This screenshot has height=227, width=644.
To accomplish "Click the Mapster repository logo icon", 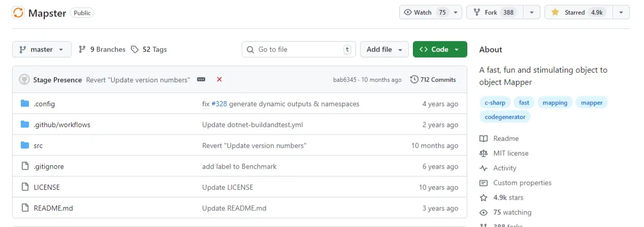I will (18, 13).
